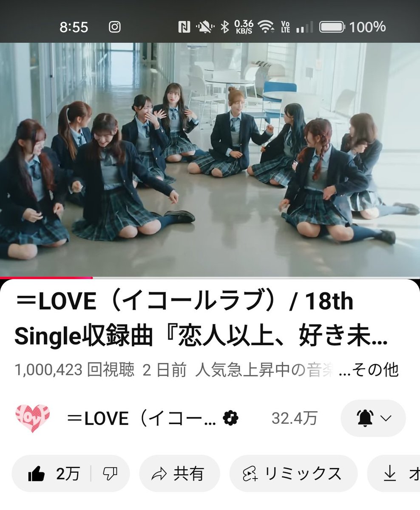
Task: Tap the リミックス button label
Action: click(x=303, y=474)
